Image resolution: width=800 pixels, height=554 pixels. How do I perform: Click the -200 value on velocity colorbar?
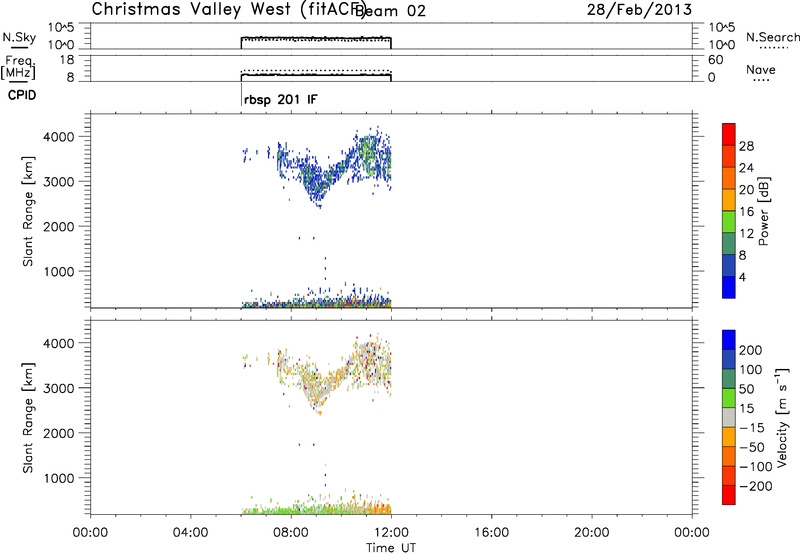click(755, 486)
